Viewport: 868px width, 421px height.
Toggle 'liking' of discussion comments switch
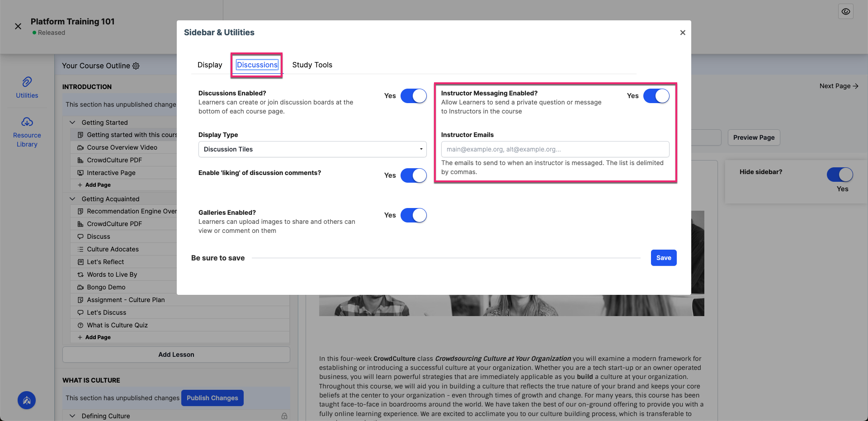[414, 175]
